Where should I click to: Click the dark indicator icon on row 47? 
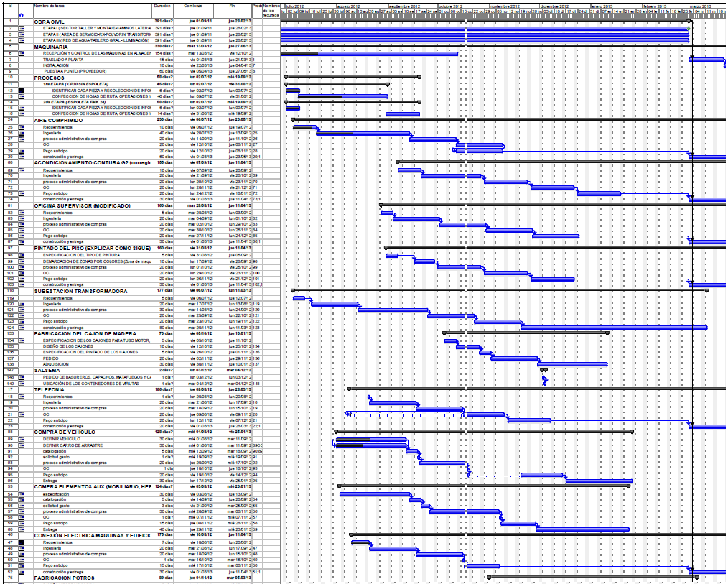[22, 542]
